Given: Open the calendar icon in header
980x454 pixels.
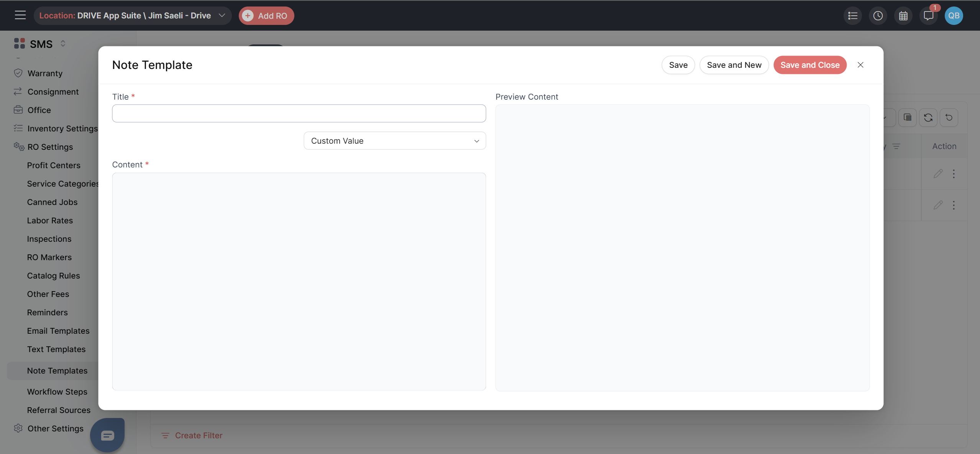Looking at the screenshot, I should coord(903,16).
